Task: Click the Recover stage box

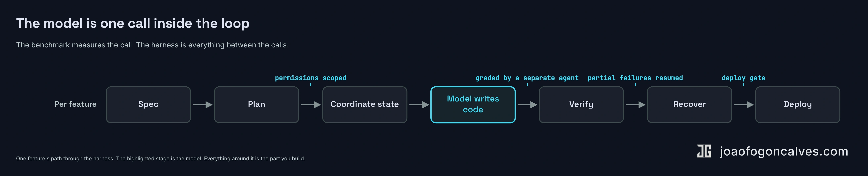Action: [689, 105]
